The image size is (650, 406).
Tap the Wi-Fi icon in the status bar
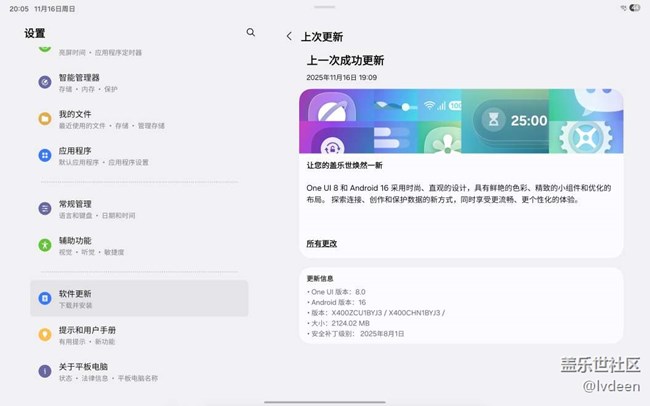click(x=623, y=7)
